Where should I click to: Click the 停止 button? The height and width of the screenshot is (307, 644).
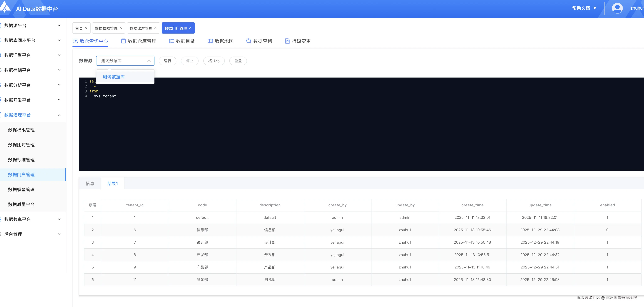coord(190,61)
